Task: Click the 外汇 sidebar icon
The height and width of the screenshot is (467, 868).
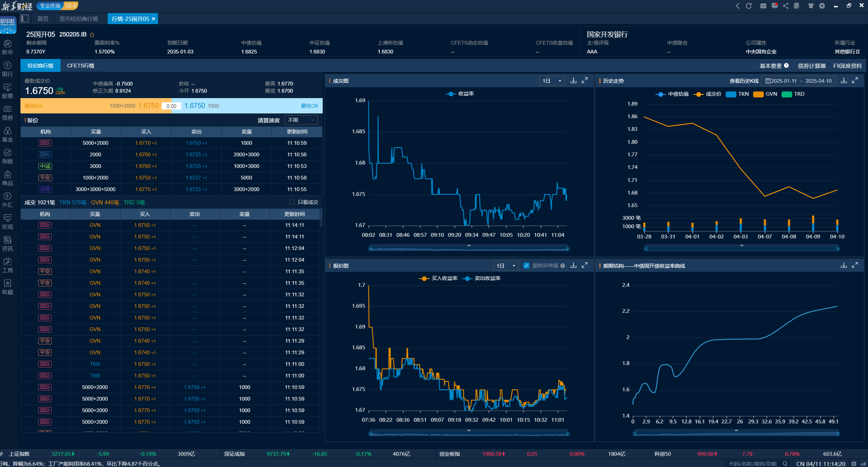Action: pos(7,200)
